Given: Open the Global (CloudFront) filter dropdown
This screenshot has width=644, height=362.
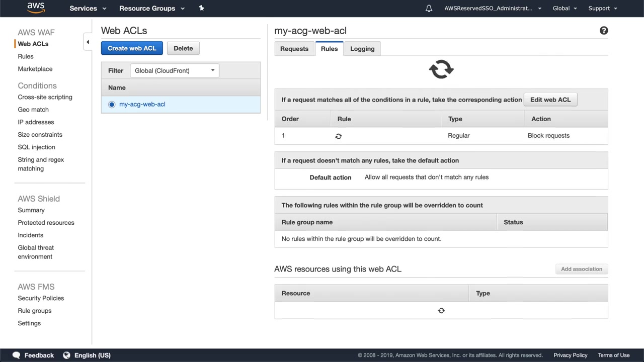Looking at the screenshot, I should 174,70.
